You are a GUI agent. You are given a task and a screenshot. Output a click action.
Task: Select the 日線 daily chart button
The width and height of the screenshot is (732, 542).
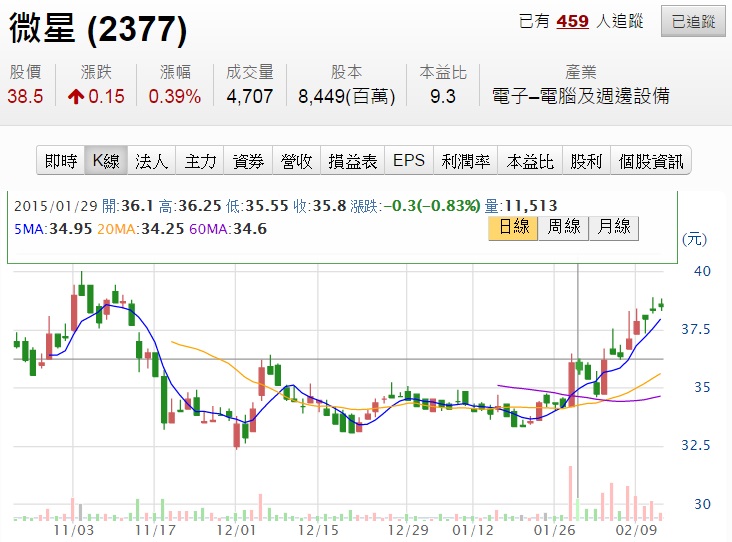click(x=513, y=228)
